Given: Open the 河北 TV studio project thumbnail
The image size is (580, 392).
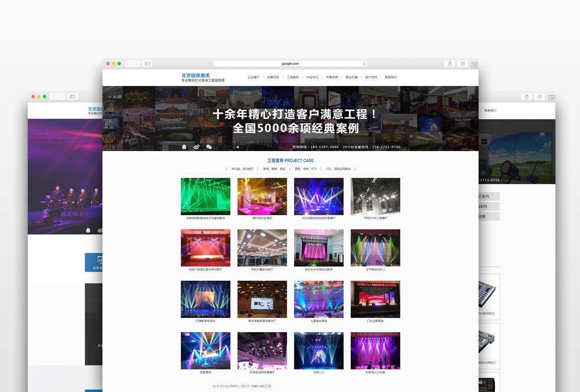Looking at the screenshot, I should (x=319, y=196).
